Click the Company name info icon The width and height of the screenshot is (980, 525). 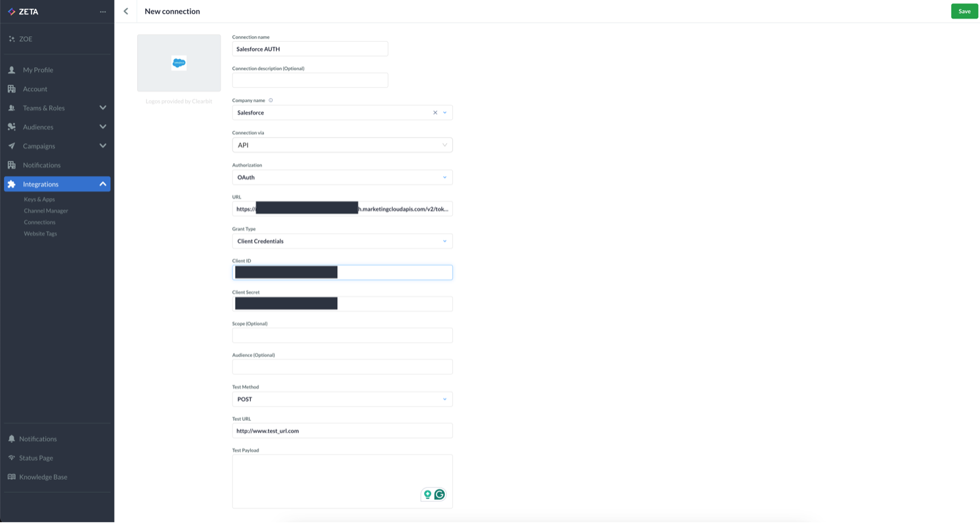[271, 100]
